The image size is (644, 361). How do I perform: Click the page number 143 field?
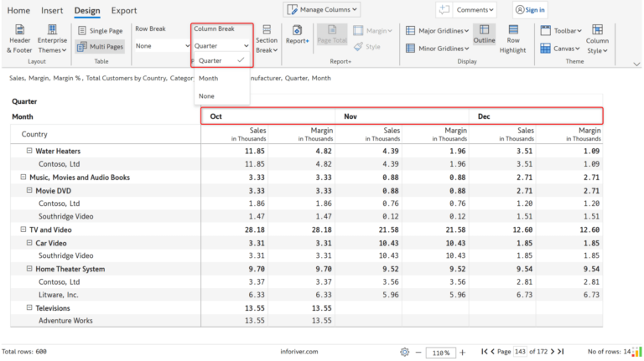(520, 352)
